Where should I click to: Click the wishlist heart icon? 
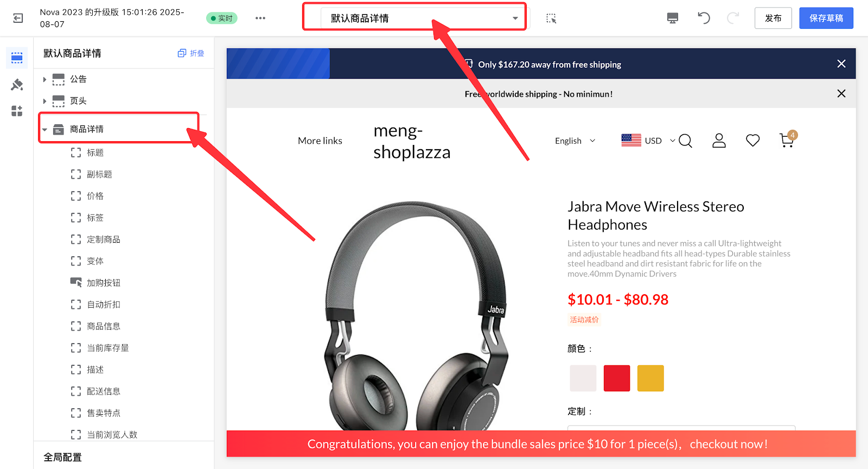pos(752,141)
